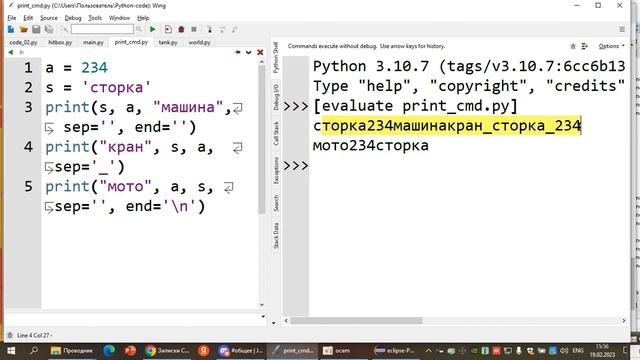Screen dimensions: 640x360
Task: Stop debugging with the square stop icon
Action: coord(194,29)
